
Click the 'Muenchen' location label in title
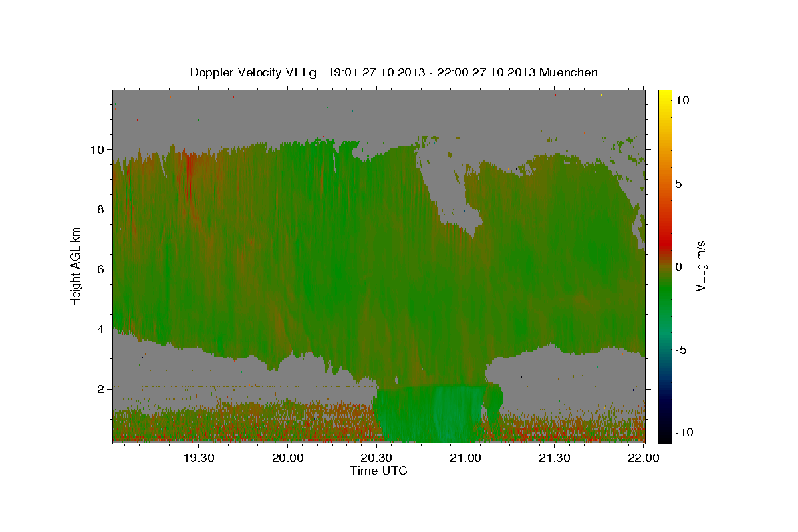[569, 72]
